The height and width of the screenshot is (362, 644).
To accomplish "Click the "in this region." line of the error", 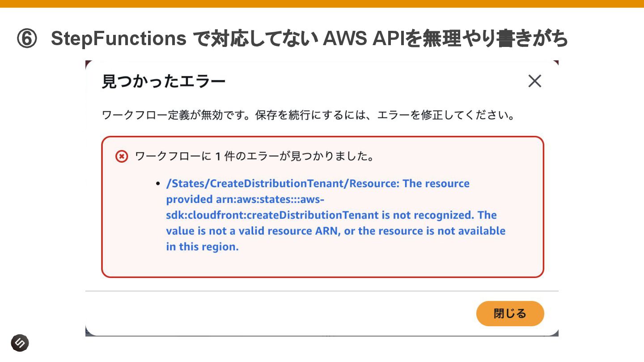I will coord(202,247).
